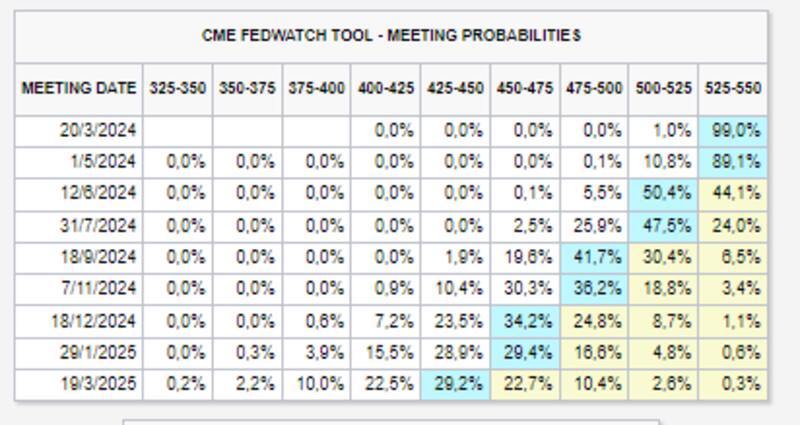Select the 89,1% cell for 1/5/2024
The height and width of the screenshot is (425, 800).
click(x=733, y=162)
